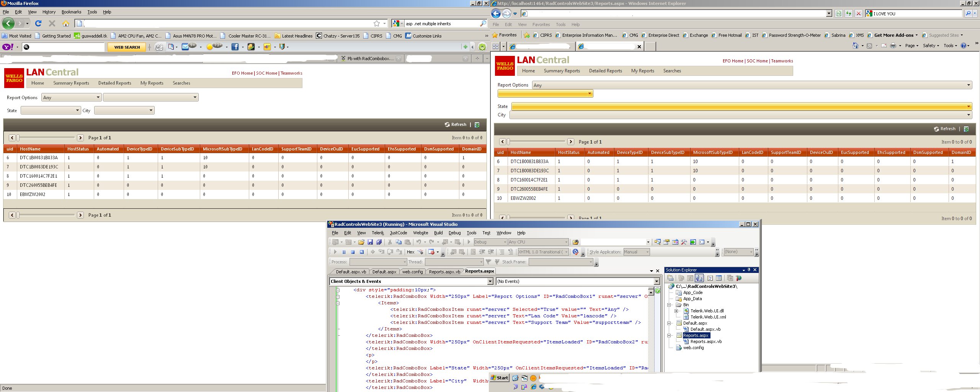The width and height of the screenshot is (980, 392).
Task: Click the Internet Explorer back button
Action: click(496, 14)
